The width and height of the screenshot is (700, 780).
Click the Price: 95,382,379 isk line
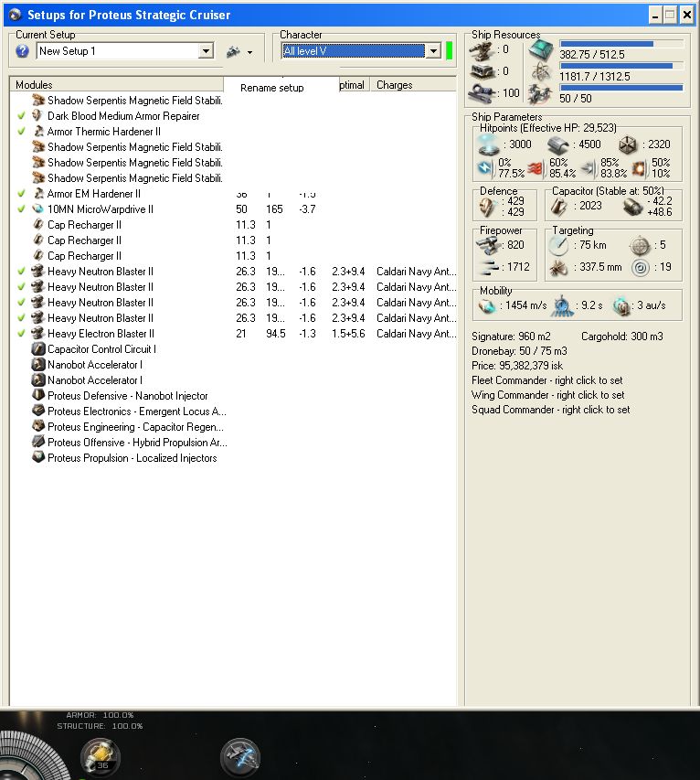coord(517,366)
